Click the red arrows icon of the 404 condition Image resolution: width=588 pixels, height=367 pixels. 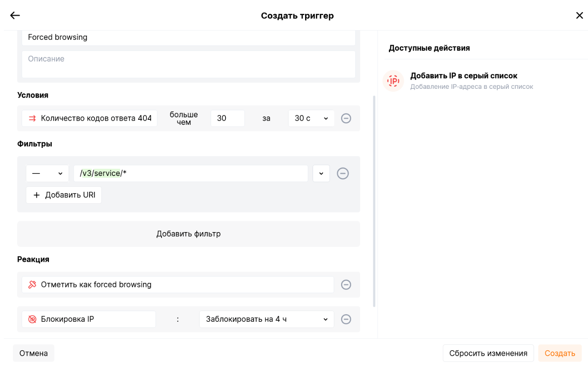[32, 119]
